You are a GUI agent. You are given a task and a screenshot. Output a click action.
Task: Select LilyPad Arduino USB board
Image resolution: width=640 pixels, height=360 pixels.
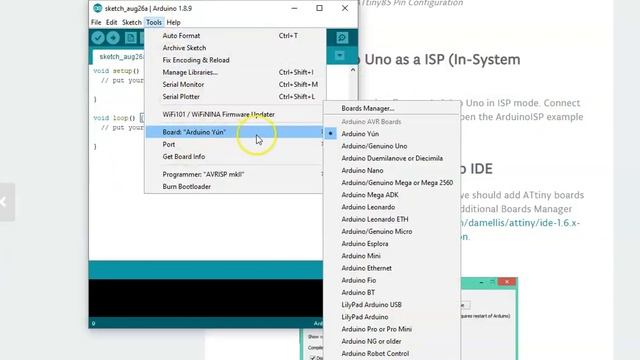pyautogui.click(x=392, y=305)
